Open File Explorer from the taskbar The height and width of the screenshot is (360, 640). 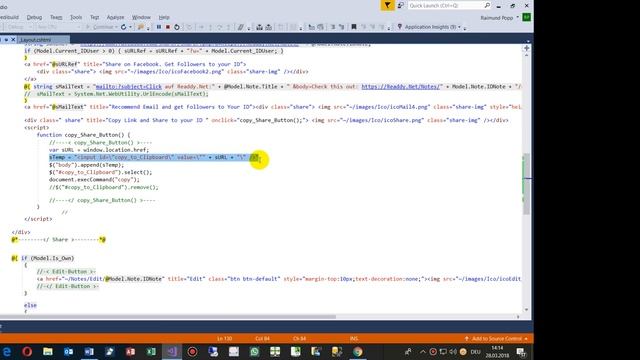pyautogui.click(x=48, y=351)
